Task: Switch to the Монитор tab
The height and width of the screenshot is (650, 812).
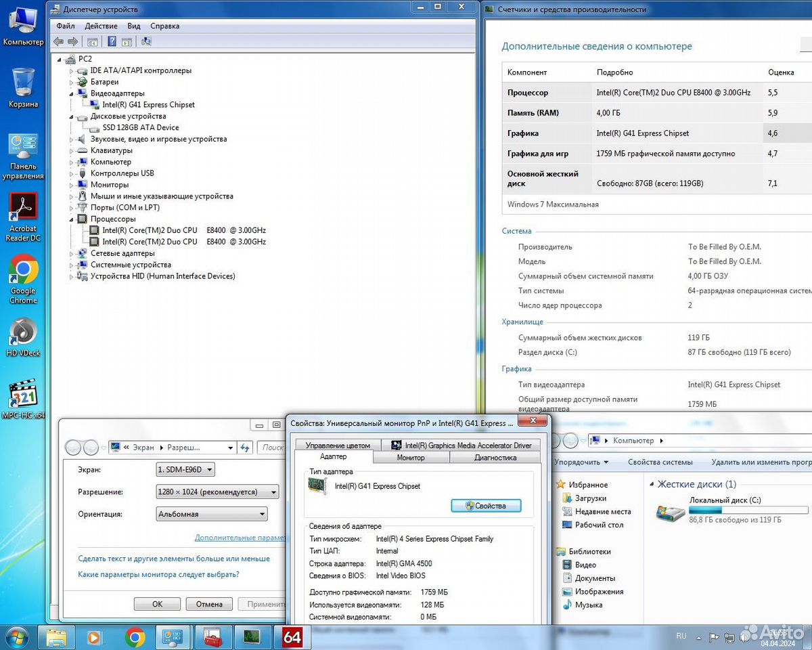Action: point(411,458)
